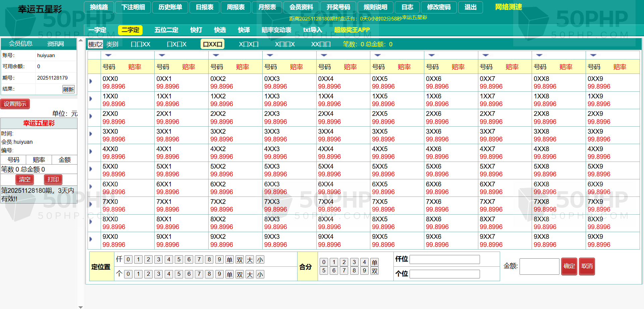Open the 历史账单 menu
The height and width of the screenshot is (309, 644).
coord(170,7)
